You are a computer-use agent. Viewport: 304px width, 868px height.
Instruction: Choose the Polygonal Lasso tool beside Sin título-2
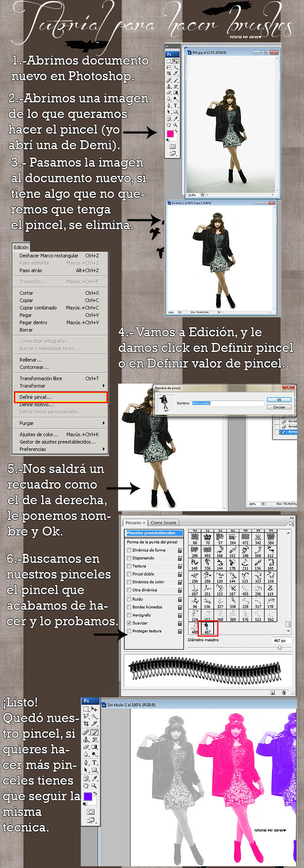pos(86,716)
